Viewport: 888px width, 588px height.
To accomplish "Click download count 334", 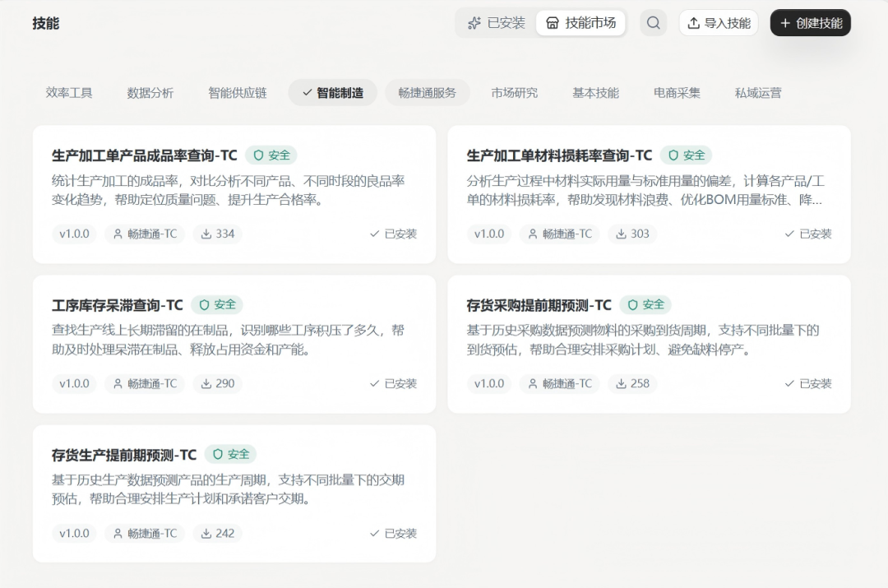I will 217,234.
